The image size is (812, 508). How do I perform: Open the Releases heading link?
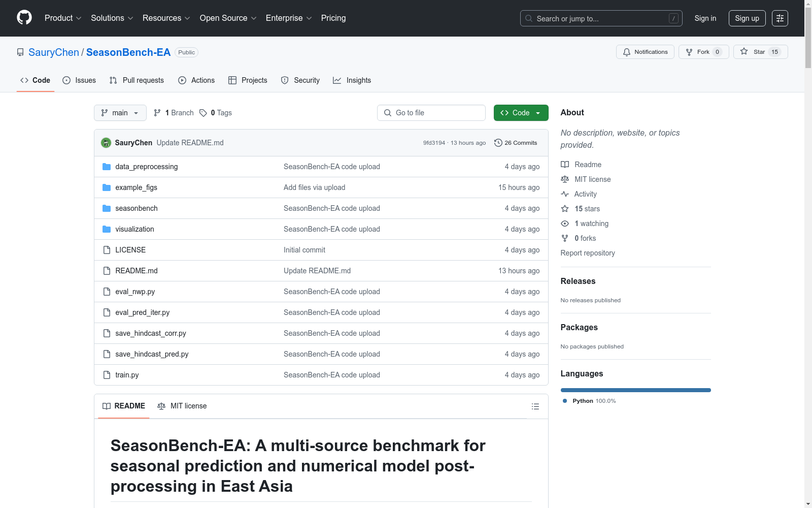(578, 281)
